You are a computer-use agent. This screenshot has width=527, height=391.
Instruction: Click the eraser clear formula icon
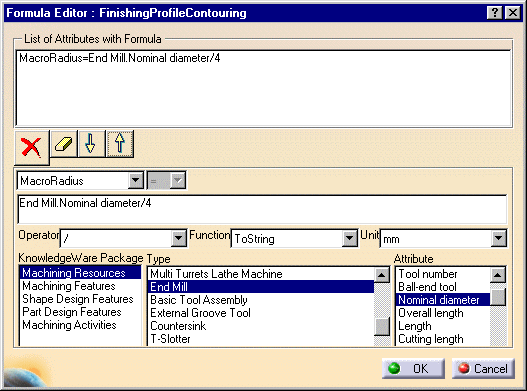tap(64, 144)
